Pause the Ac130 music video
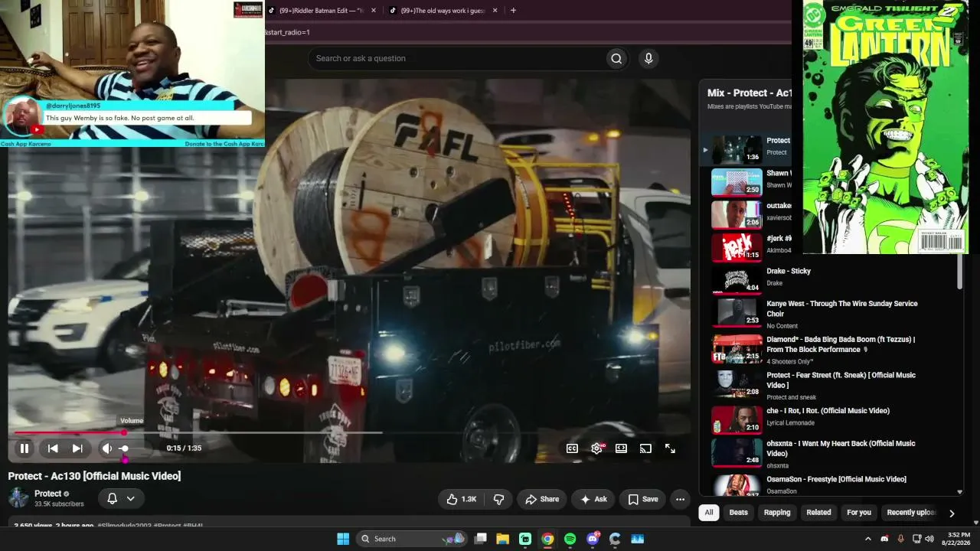Screen dimensions: 980x551 [24, 448]
